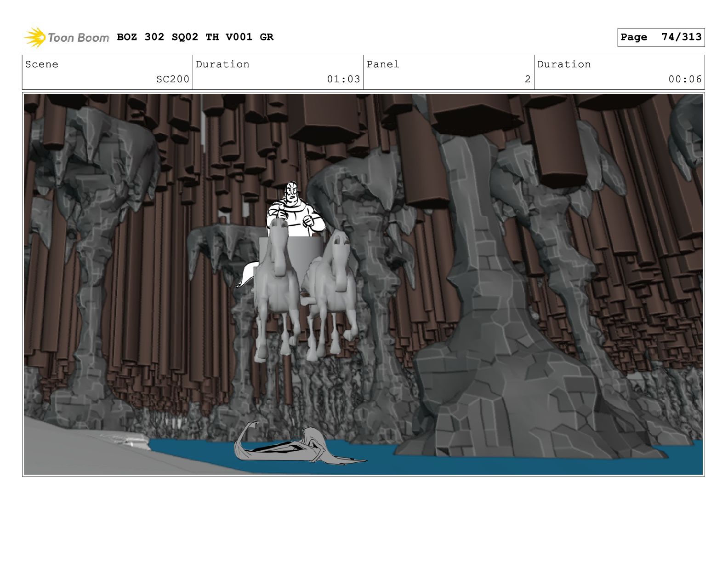The image size is (728, 563).
Task: Click the Toon Boom logo
Action: [66, 37]
